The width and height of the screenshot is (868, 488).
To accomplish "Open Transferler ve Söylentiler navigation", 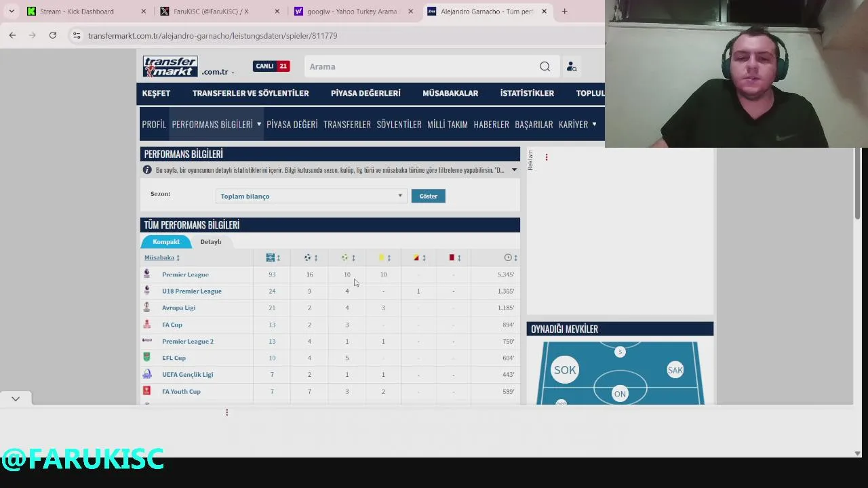I will [250, 94].
